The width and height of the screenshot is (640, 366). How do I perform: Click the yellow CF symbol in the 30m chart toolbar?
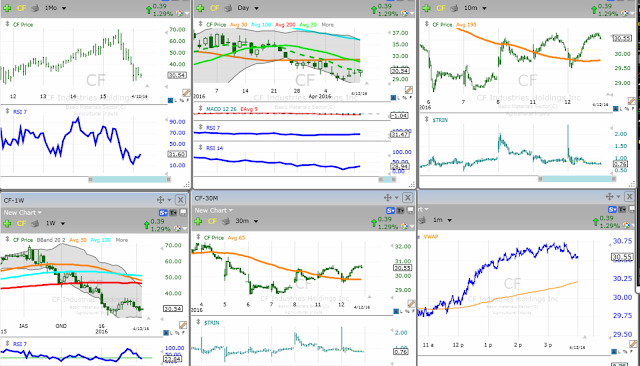point(212,221)
